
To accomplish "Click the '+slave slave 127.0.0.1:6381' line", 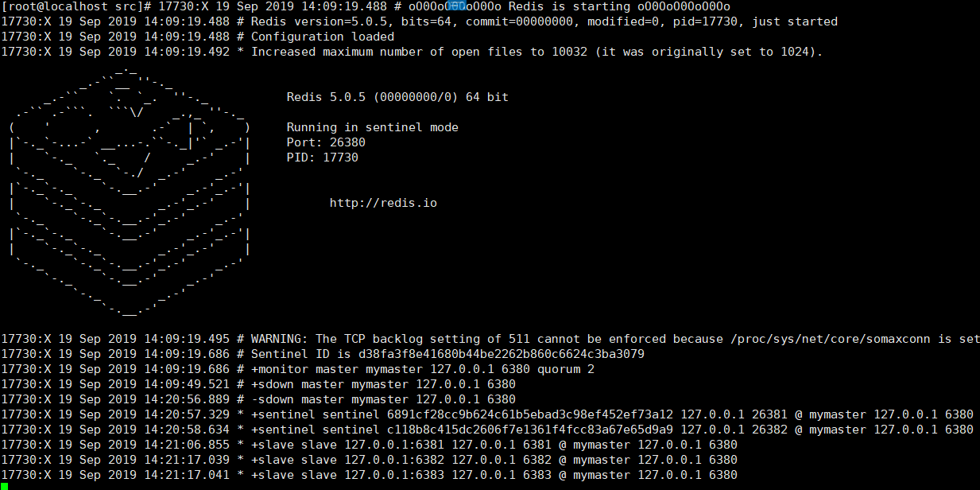I will point(369,445).
